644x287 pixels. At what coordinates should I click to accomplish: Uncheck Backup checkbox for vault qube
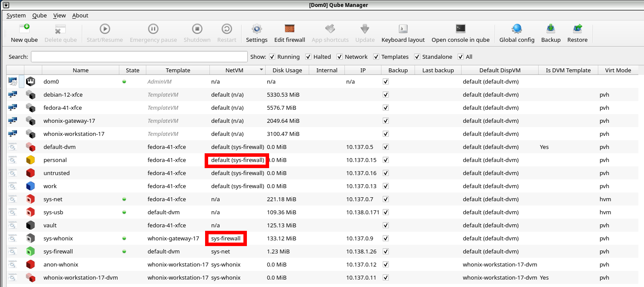(385, 225)
